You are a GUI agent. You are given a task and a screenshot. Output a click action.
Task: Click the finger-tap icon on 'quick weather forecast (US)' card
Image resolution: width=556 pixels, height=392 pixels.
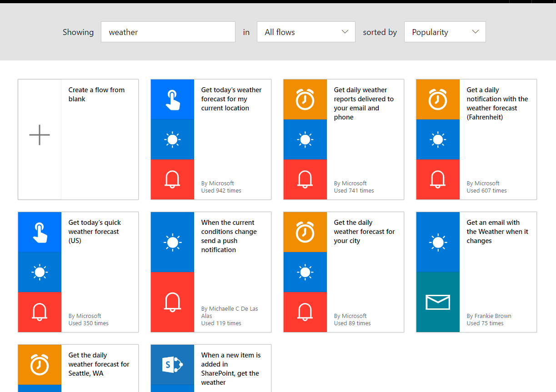[x=40, y=232]
